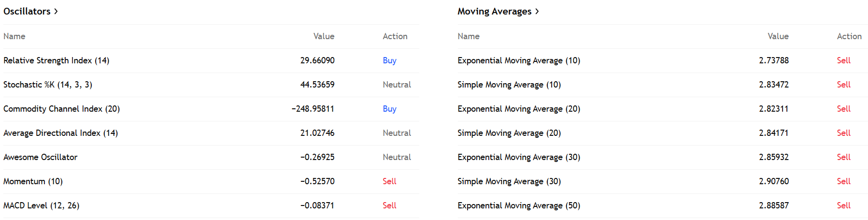Select Exponential Moving Average (20) name
Viewport: 868px width, 220px height.
point(518,109)
